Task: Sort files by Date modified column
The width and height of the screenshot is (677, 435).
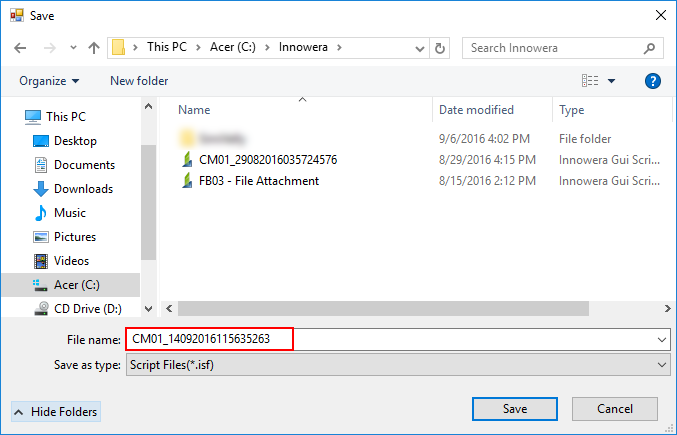Action: [x=476, y=110]
